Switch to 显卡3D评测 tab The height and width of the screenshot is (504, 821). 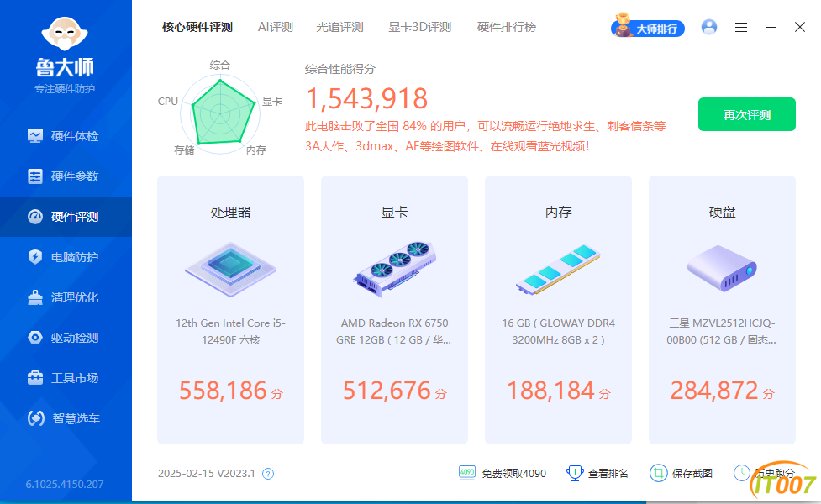point(420,27)
